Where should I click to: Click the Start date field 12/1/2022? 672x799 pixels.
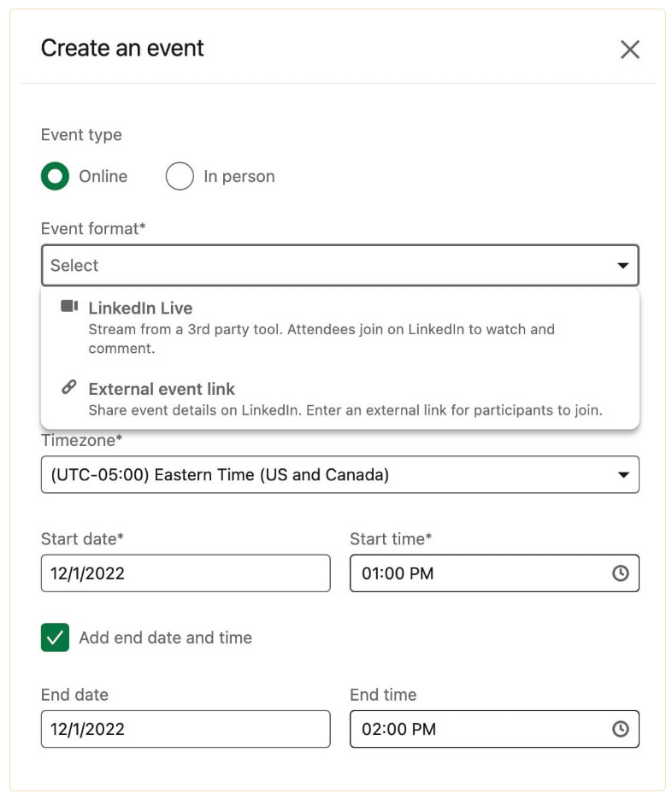pyautogui.click(x=185, y=573)
